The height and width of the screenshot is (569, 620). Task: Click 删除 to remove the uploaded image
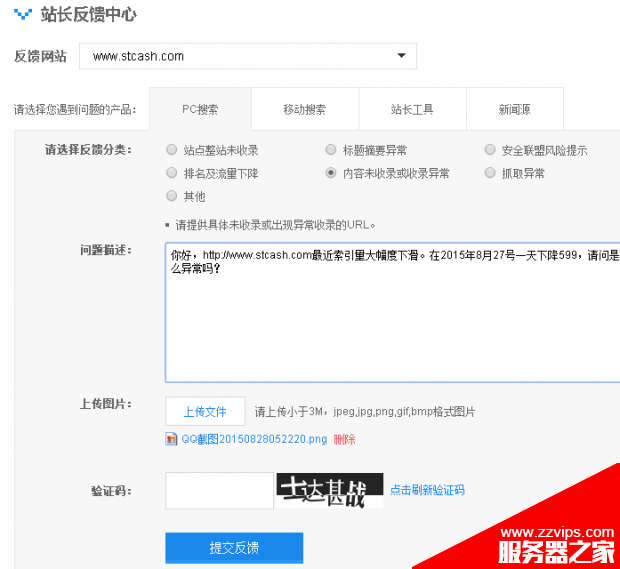pos(344,439)
